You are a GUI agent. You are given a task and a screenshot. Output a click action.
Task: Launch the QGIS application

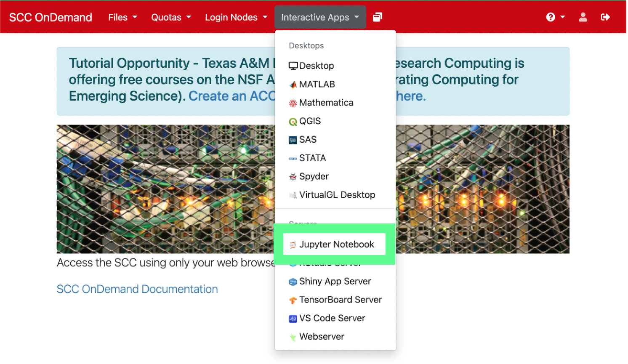tap(310, 121)
